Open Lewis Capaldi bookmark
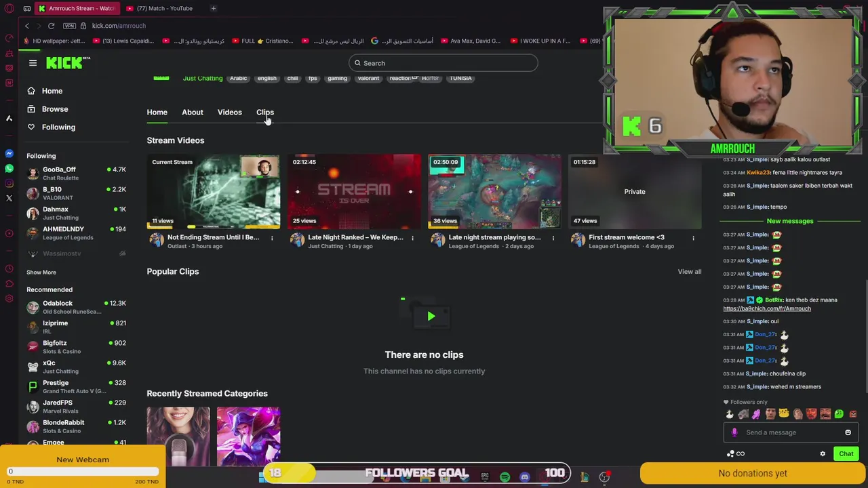 point(123,41)
